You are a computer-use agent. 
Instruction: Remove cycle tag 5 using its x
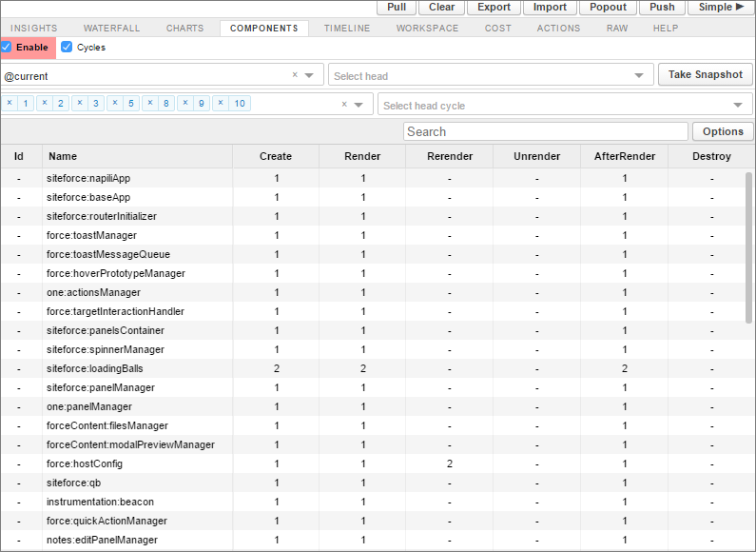click(115, 103)
